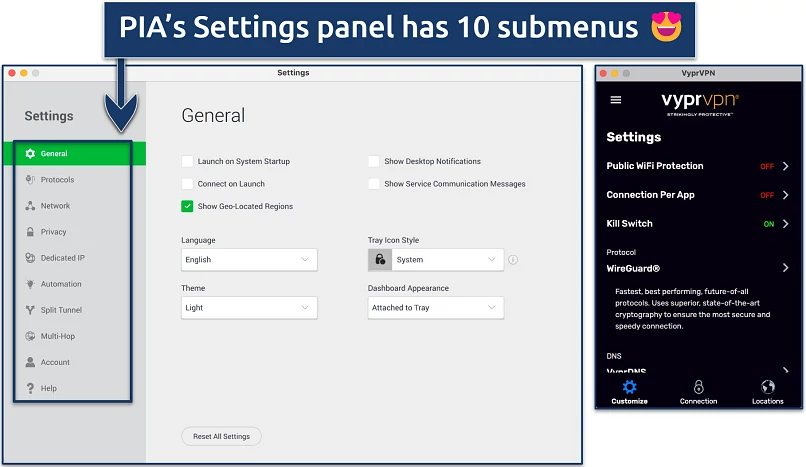Open the Account submenu
The height and width of the screenshot is (467, 806).
point(73,362)
